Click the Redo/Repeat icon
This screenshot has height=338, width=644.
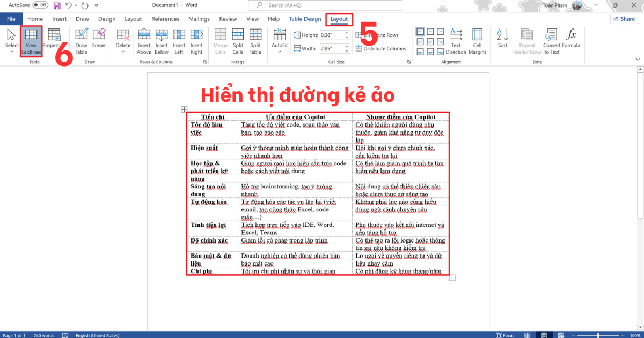tap(84, 5)
